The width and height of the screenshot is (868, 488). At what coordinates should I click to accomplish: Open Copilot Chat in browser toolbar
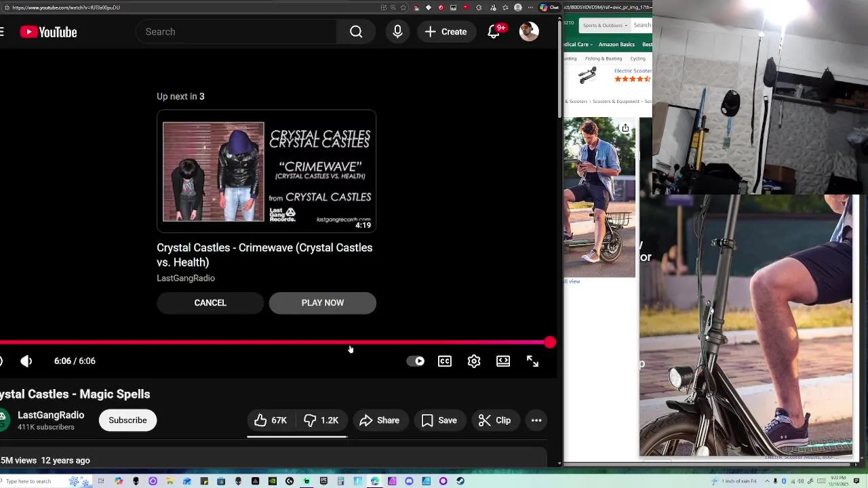(x=549, y=7)
